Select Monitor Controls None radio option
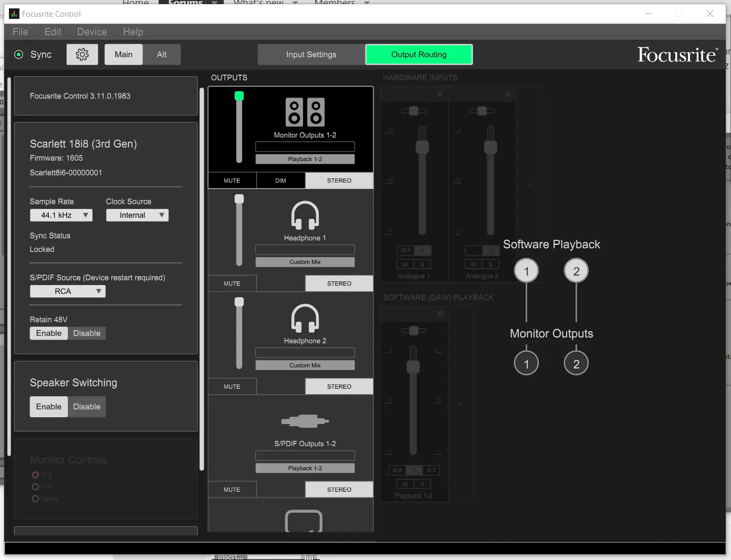This screenshot has height=560, width=731. pos(35,499)
